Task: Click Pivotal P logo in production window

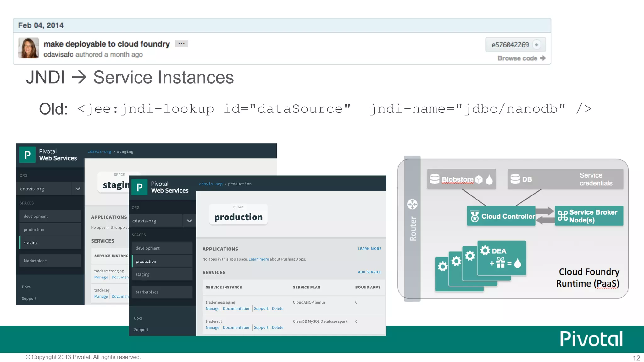Action: (139, 187)
